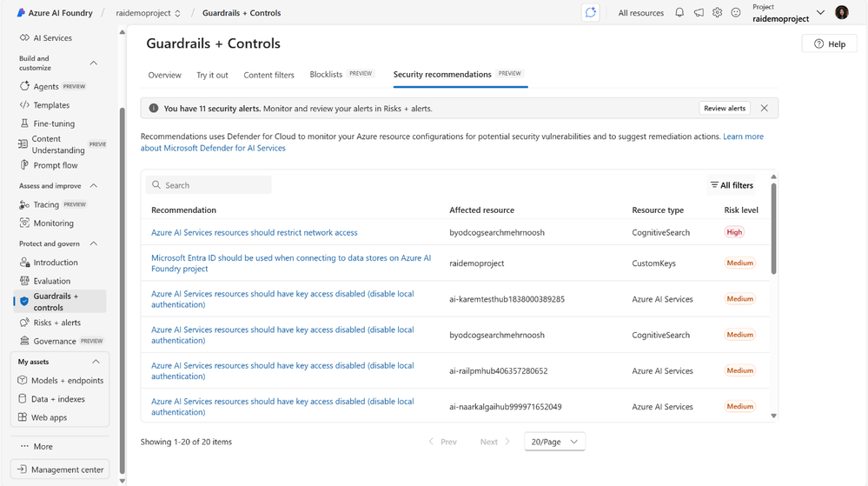Click the Azure AI Foundry logo icon
Viewport: 868px width, 486px height.
[x=21, y=13]
